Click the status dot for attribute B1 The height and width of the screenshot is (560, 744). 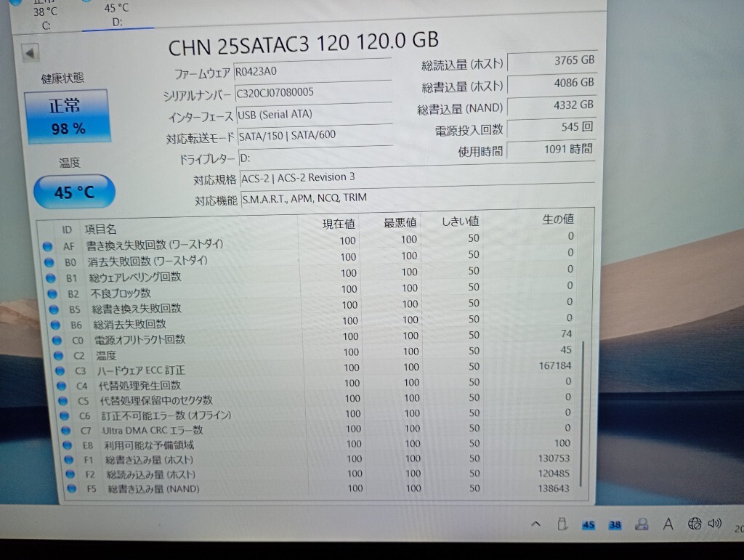(x=51, y=278)
